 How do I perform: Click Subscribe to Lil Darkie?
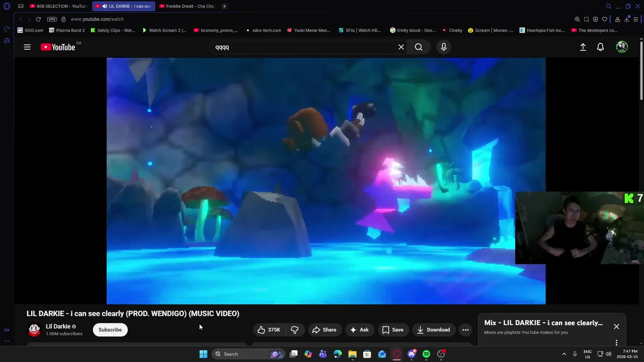coord(110,330)
